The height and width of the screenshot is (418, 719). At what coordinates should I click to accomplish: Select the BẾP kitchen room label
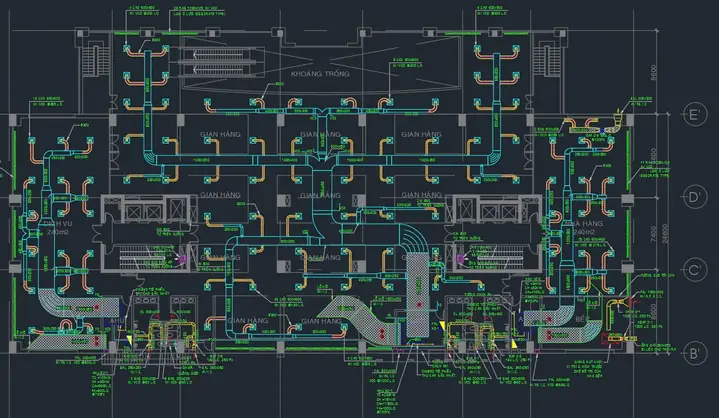pos(581,319)
